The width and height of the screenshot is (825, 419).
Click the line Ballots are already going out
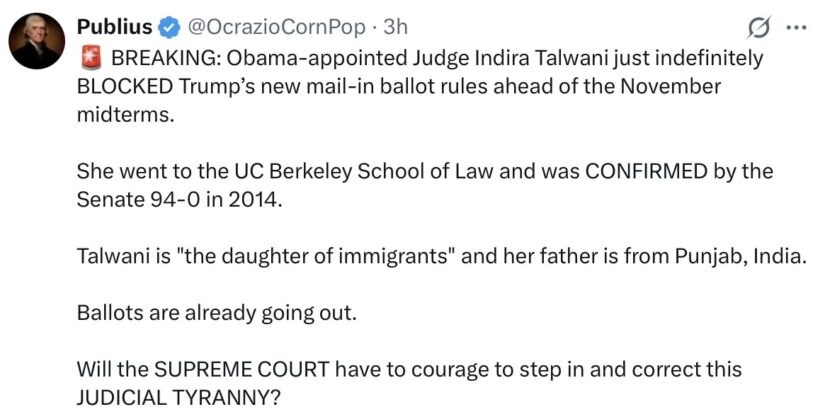(x=217, y=314)
